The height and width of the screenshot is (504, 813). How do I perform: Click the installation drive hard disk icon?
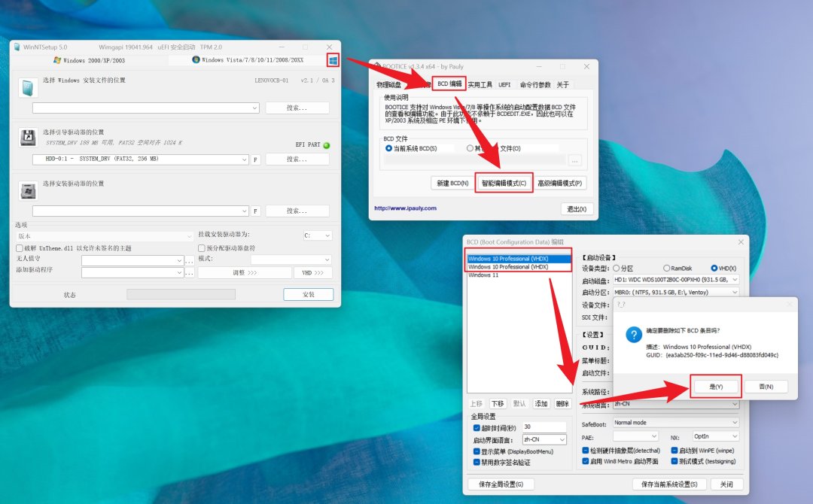coord(28,190)
